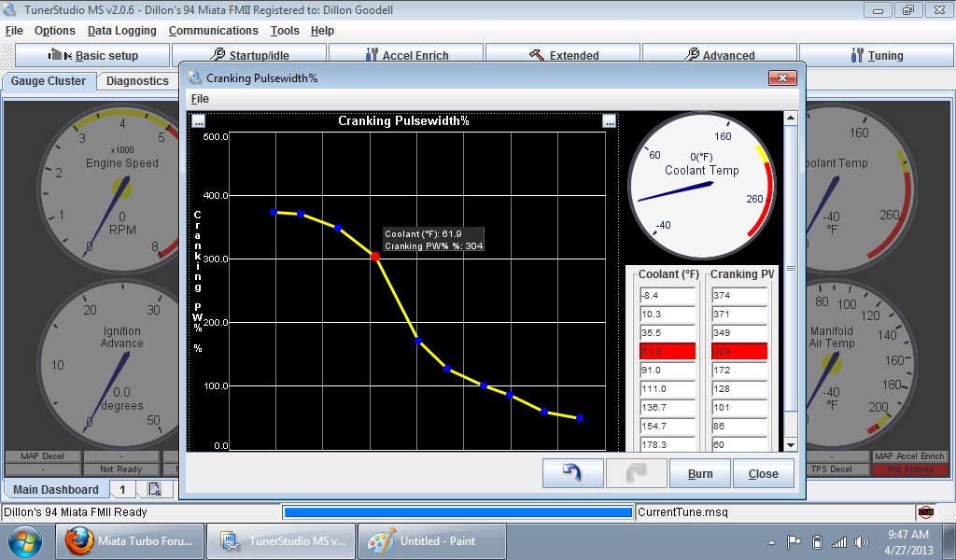Click the Engine Speed RPM gauge
The width and height of the screenshot is (956, 560).
108,189
